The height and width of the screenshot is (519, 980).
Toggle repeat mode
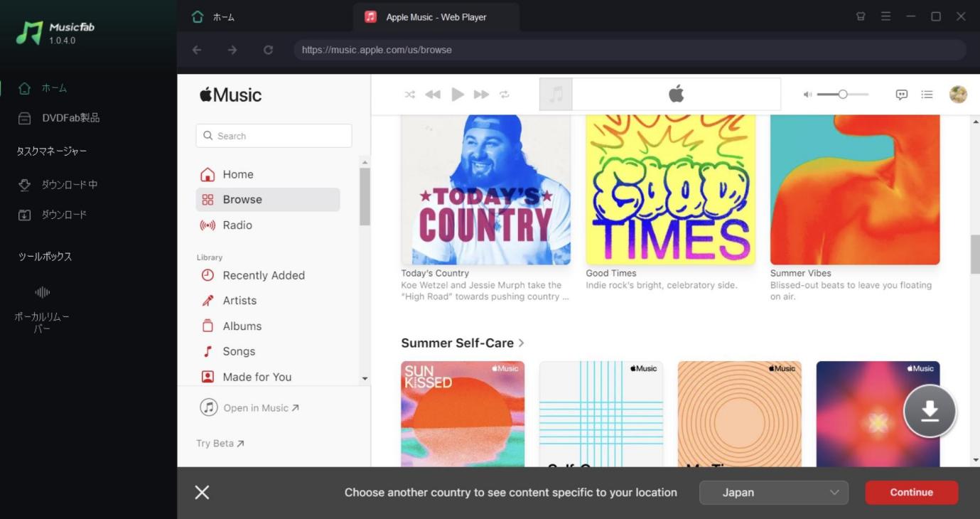click(505, 95)
